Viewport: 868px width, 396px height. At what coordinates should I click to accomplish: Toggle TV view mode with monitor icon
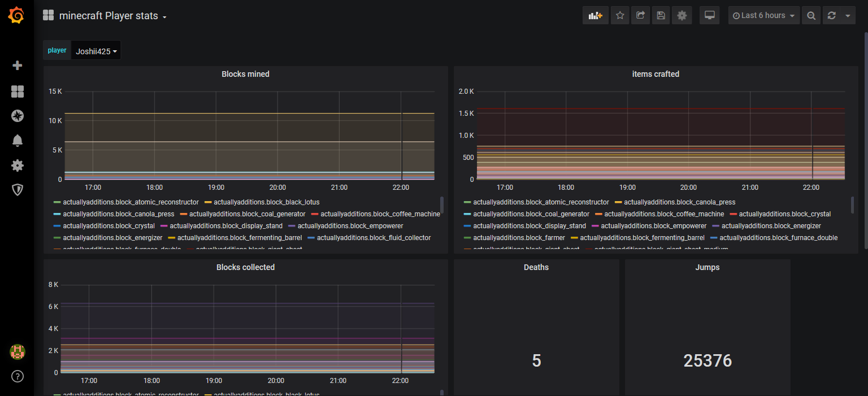710,16
